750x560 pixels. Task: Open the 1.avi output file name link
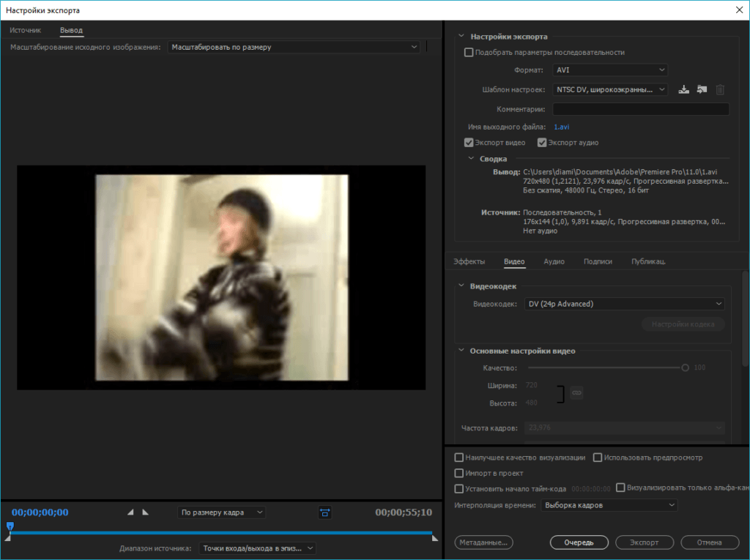pos(561,127)
